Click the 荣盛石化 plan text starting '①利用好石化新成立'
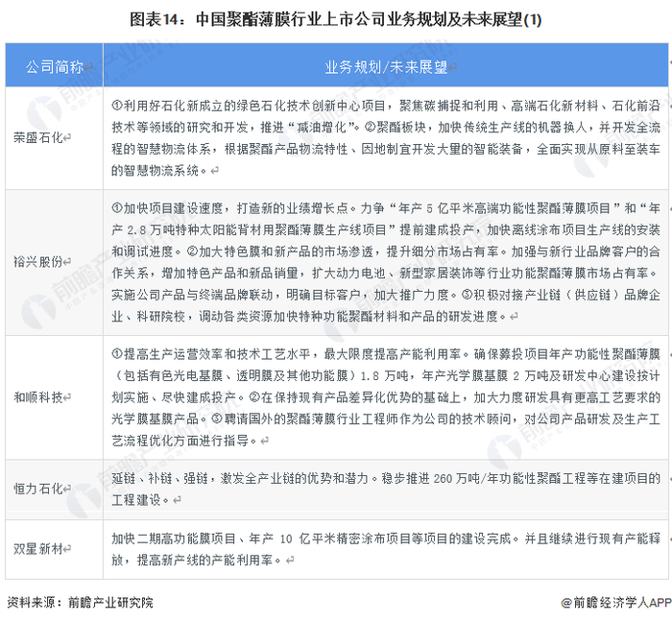Viewport: 672px width, 622px height. 386,138
